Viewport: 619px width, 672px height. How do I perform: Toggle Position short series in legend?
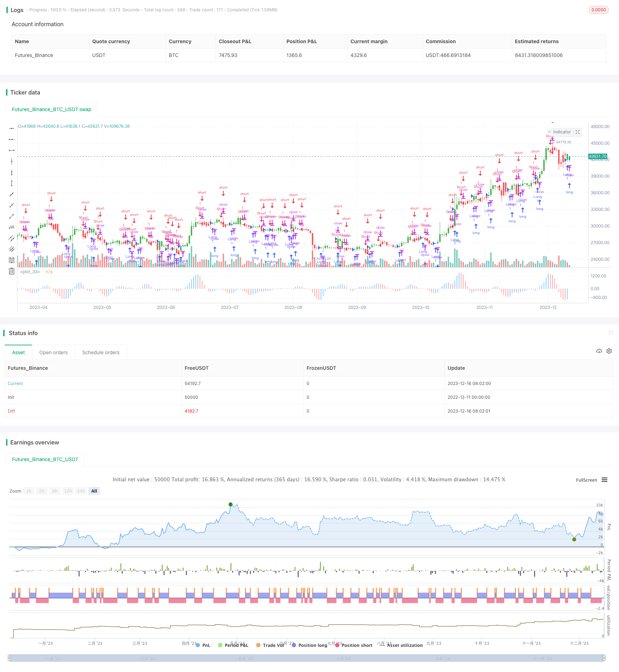tap(354, 645)
